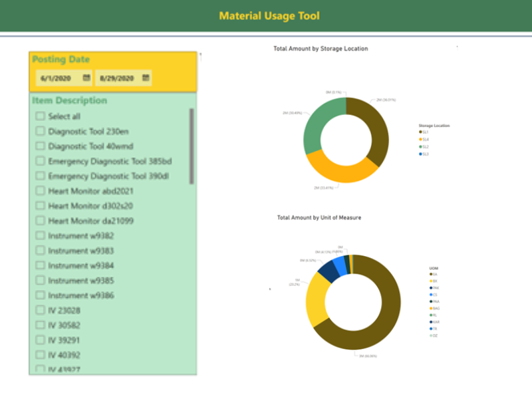Image resolution: width=532 pixels, height=399 pixels.
Task: Tick the Diagnostic Tool 230en checkbox
Action: [x=41, y=131]
